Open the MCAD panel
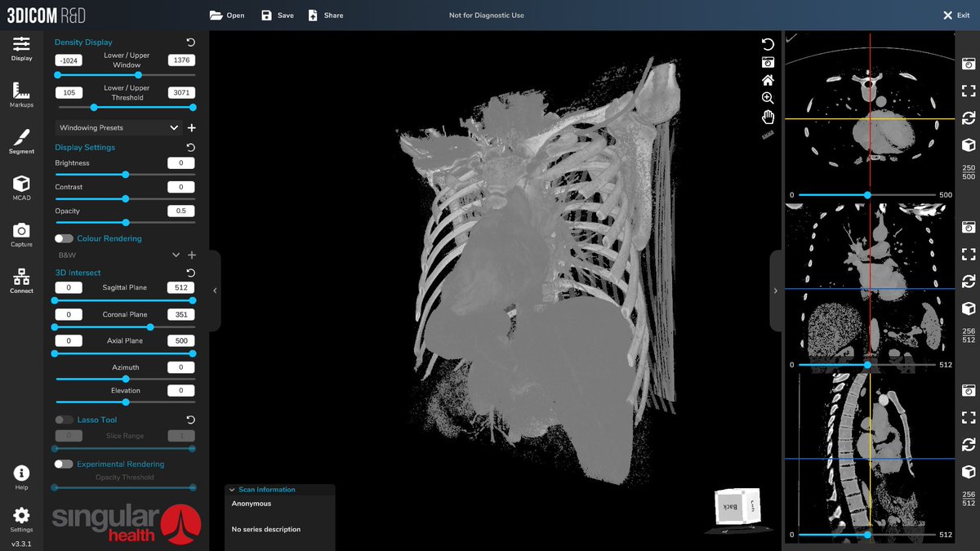Image resolution: width=980 pixels, height=551 pixels. click(x=21, y=187)
